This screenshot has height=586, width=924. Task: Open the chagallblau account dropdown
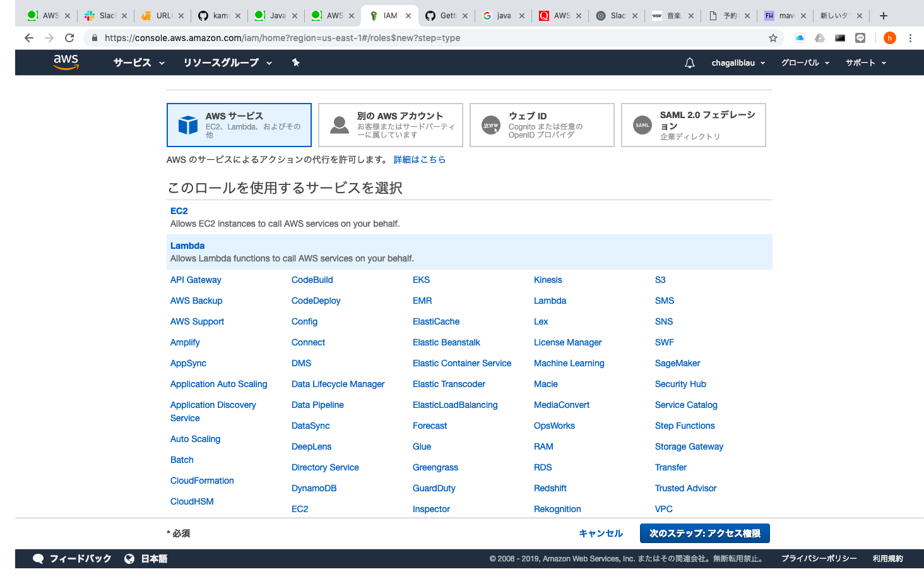coord(738,63)
